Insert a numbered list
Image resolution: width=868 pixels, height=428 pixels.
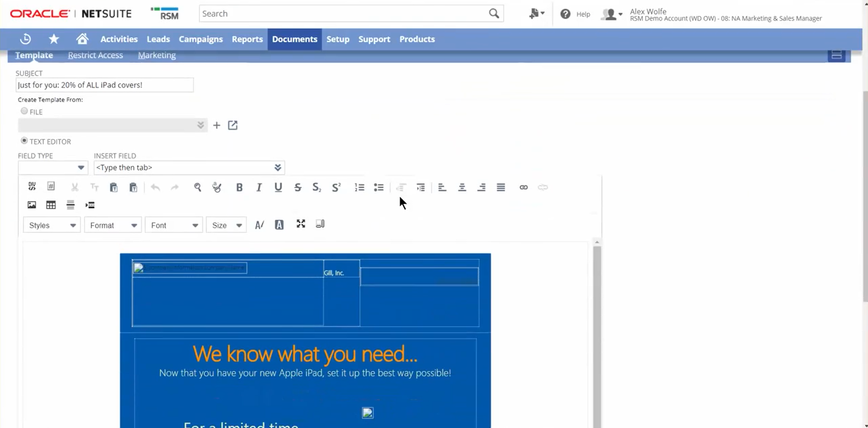(359, 187)
